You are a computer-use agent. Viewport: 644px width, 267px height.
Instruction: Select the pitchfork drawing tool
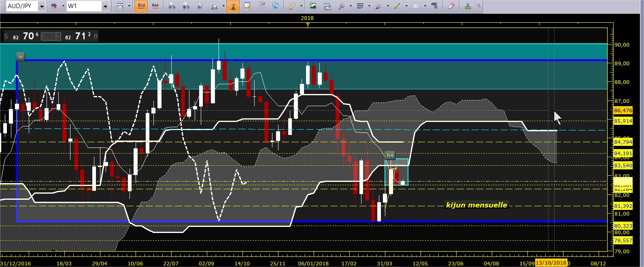tap(342, 6)
